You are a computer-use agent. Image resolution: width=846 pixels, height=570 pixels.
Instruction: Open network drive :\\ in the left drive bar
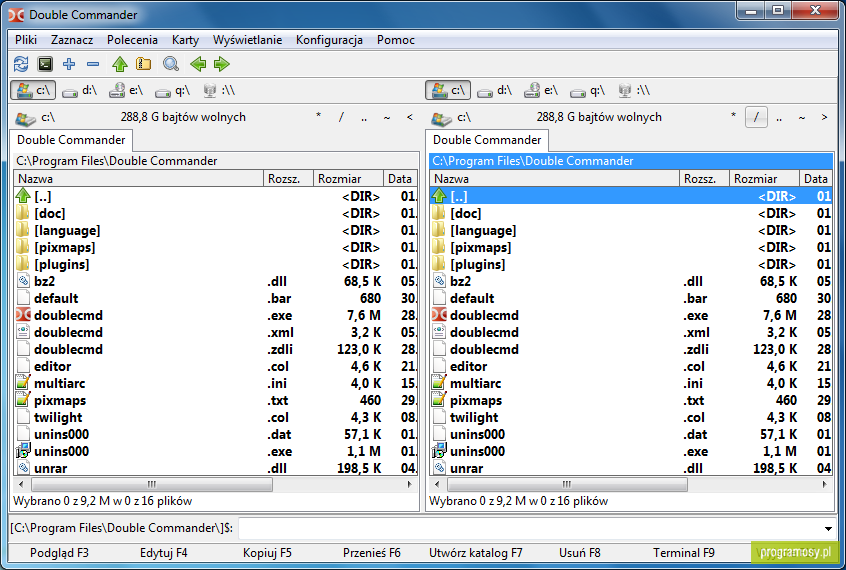[219, 90]
